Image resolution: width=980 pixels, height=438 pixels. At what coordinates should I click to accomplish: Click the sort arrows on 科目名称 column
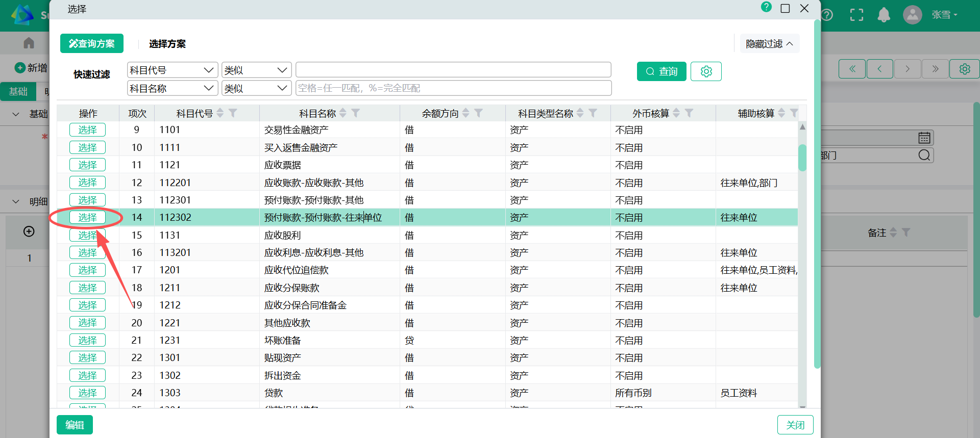coord(343,113)
